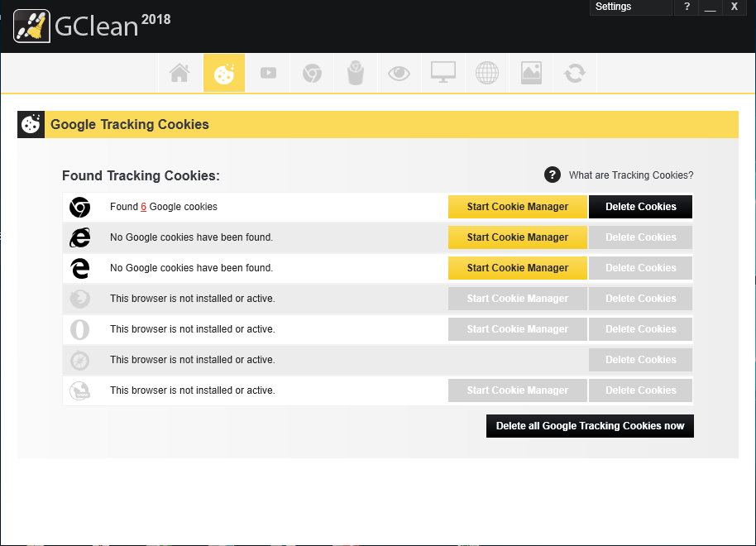Open help with the ? title button
The height and width of the screenshot is (546, 756).
coord(687,7)
